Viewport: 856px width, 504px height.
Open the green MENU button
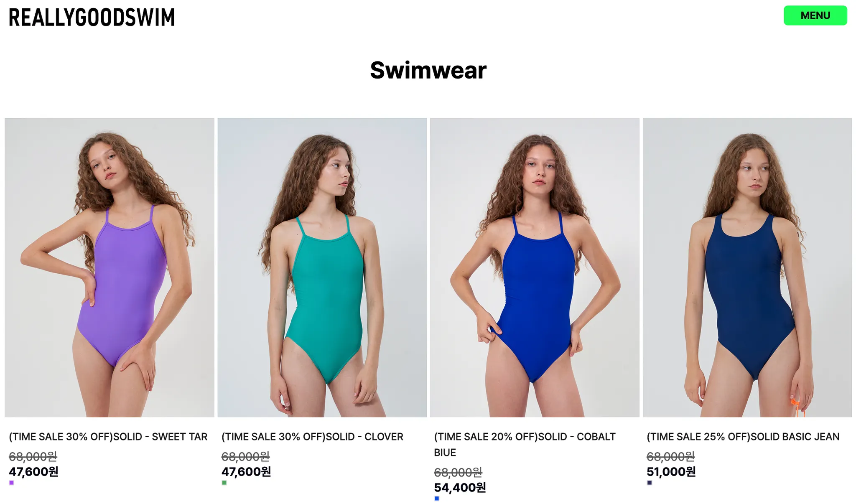[815, 15]
